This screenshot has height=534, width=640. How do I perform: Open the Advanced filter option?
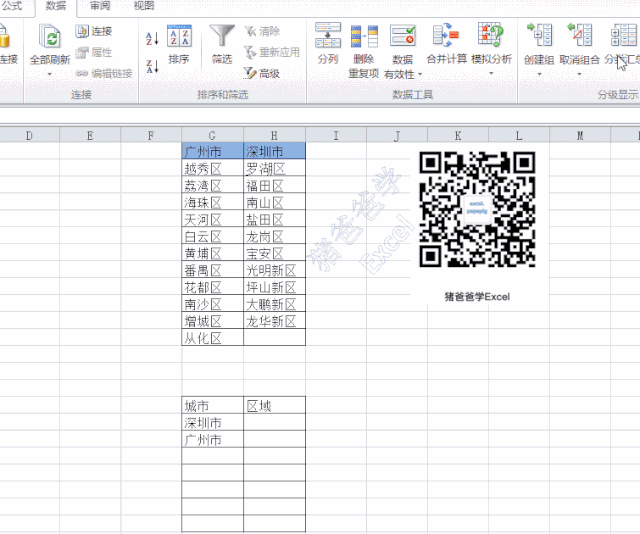point(262,73)
